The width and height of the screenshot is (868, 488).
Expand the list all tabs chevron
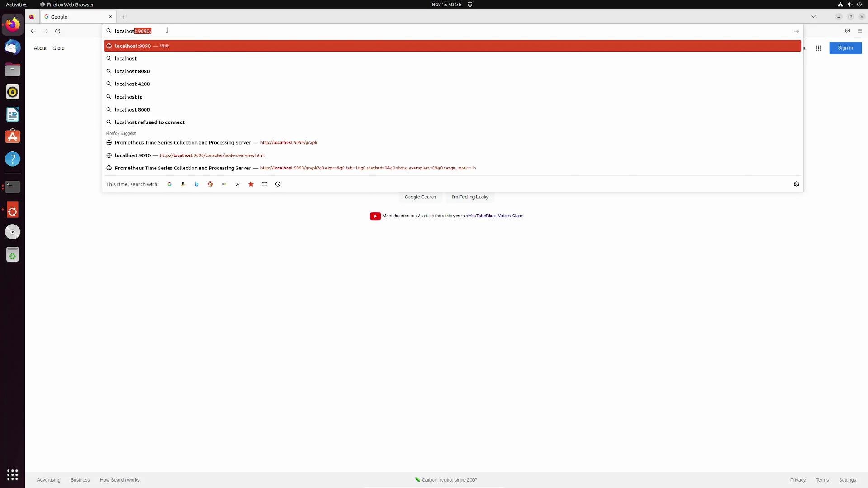point(814,17)
